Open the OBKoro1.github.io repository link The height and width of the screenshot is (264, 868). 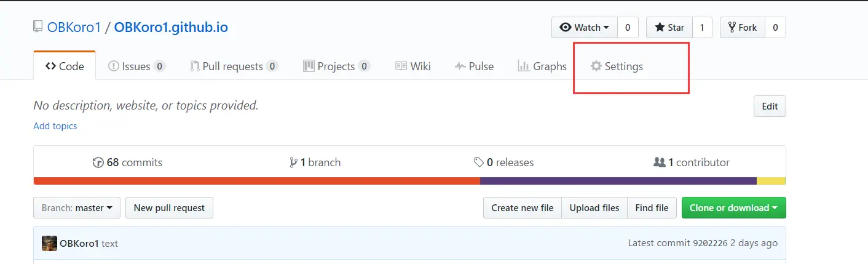pyautogui.click(x=171, y=28)
